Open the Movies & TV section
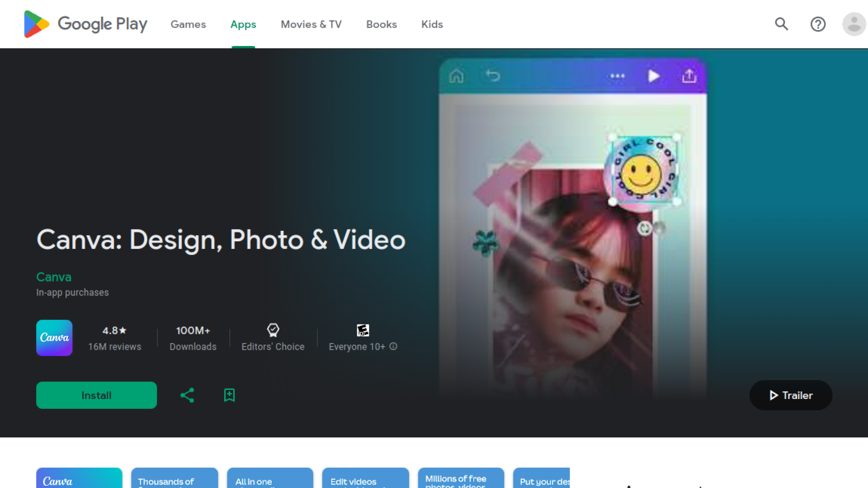This screenshot has height=488, width=868. click(311, 24)
